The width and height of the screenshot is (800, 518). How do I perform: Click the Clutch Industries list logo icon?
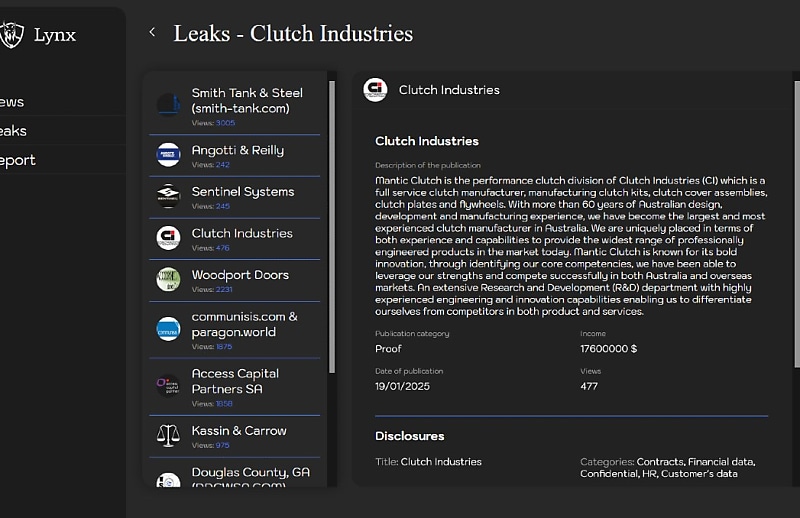click(168, 238)
